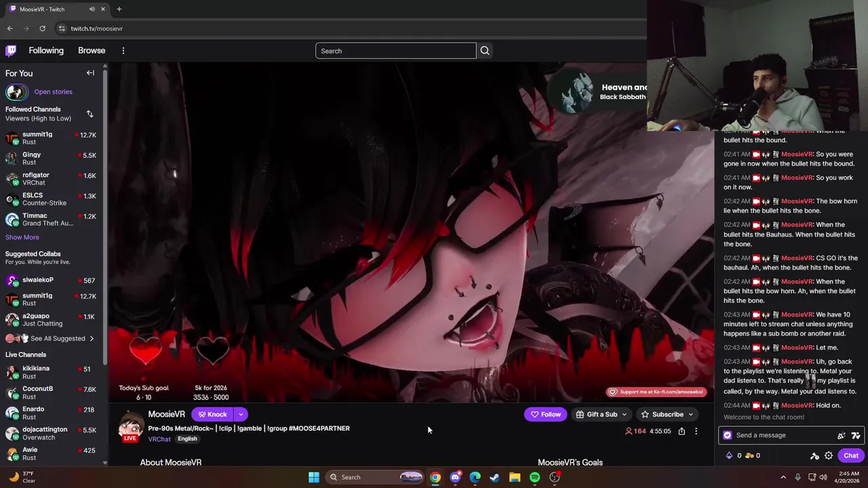Expand the Gift a Sub dropdown
Viewport: 868px width, 488px height.
[624, 414]
